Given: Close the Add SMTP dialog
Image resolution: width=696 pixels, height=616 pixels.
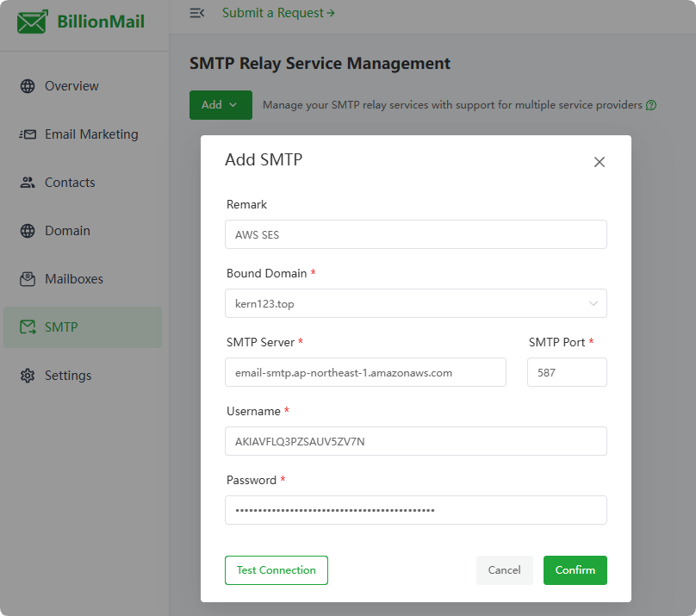Looking at the screenshot, I should tap(600, 162).
